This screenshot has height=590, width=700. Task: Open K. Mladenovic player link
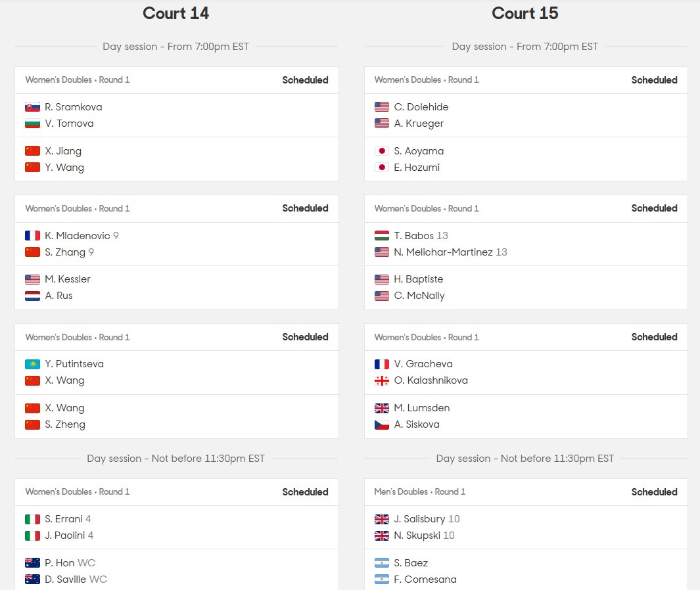click(78, 236)
